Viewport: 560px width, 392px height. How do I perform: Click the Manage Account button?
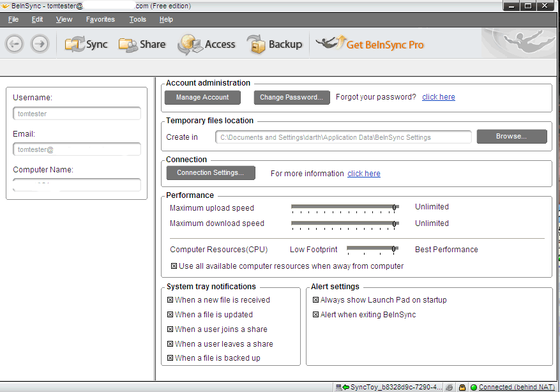click(x=202, y=97)
